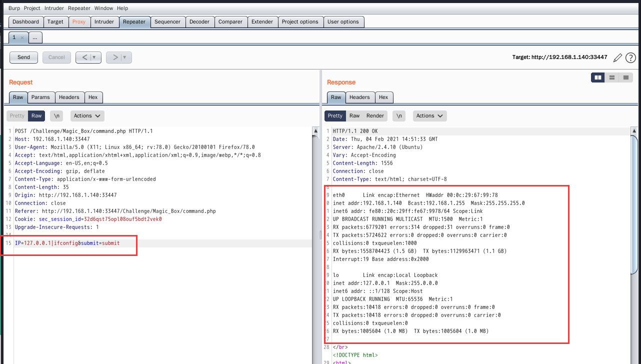The image size is (641, 364).
Task: Switch response view to Raw toggle
Action: tap(354, 116)
